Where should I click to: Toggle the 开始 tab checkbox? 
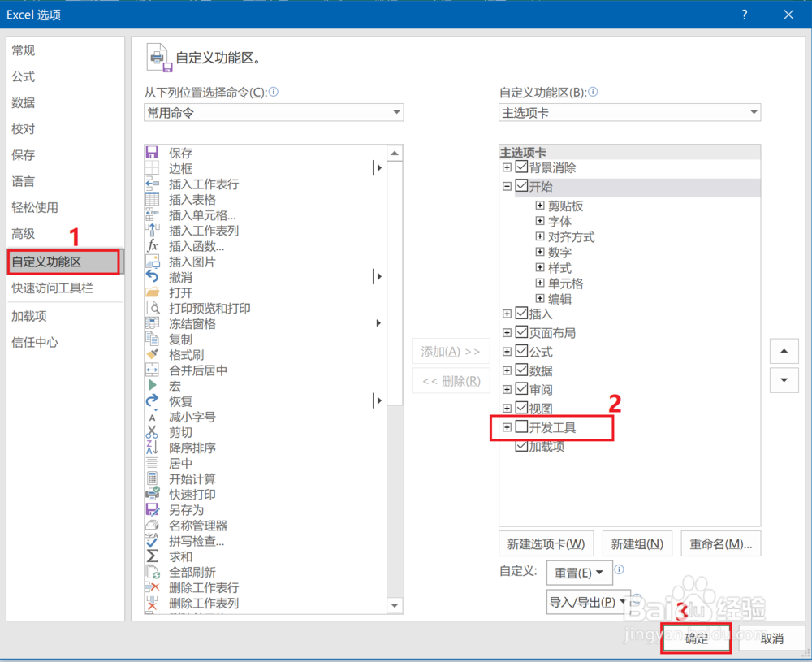pos(521,185)
